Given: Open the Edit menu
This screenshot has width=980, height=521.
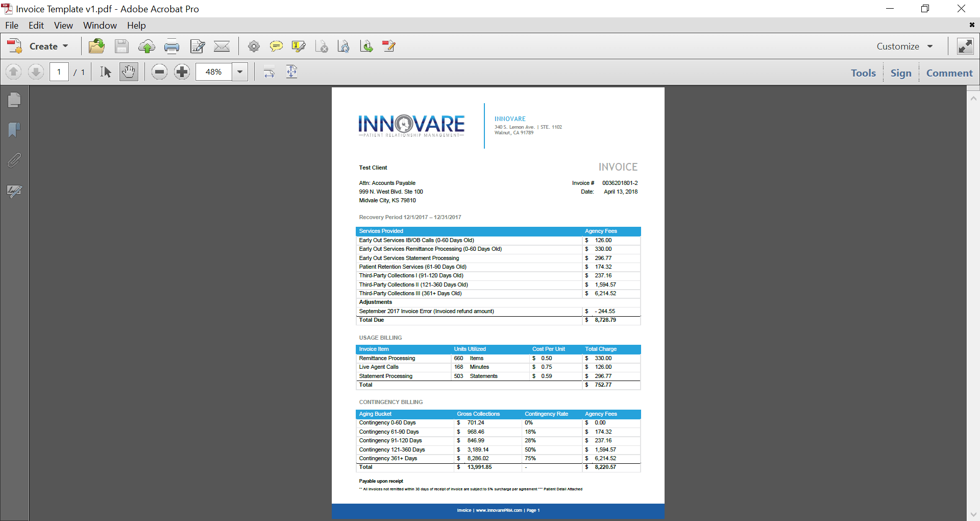Looking at the screenshot, I should click(x=35, y=25).
